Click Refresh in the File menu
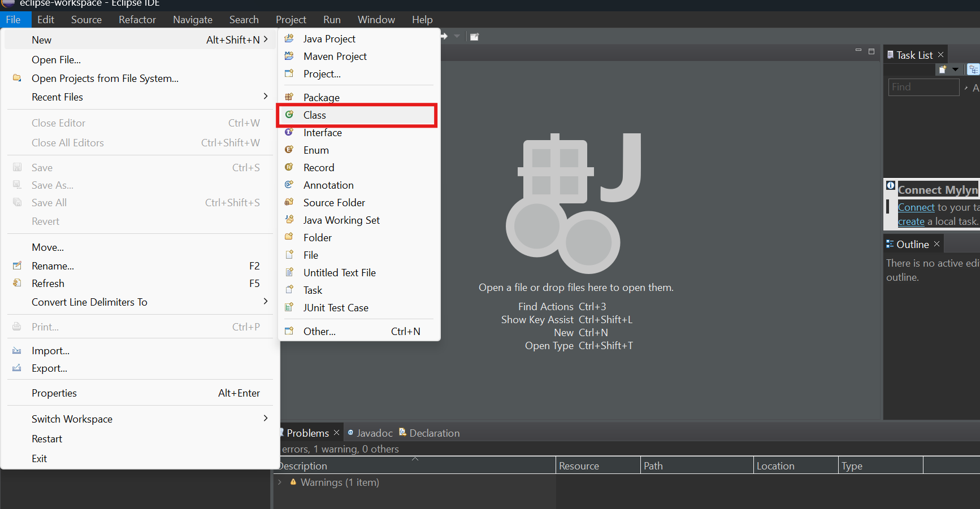The width and height of the screenshot is (980, 509). tap(140, 284)
